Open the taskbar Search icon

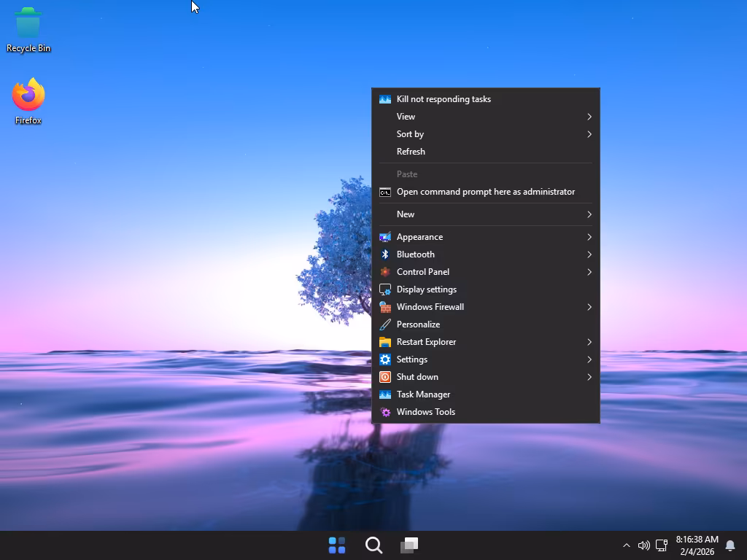pos(373,545)
